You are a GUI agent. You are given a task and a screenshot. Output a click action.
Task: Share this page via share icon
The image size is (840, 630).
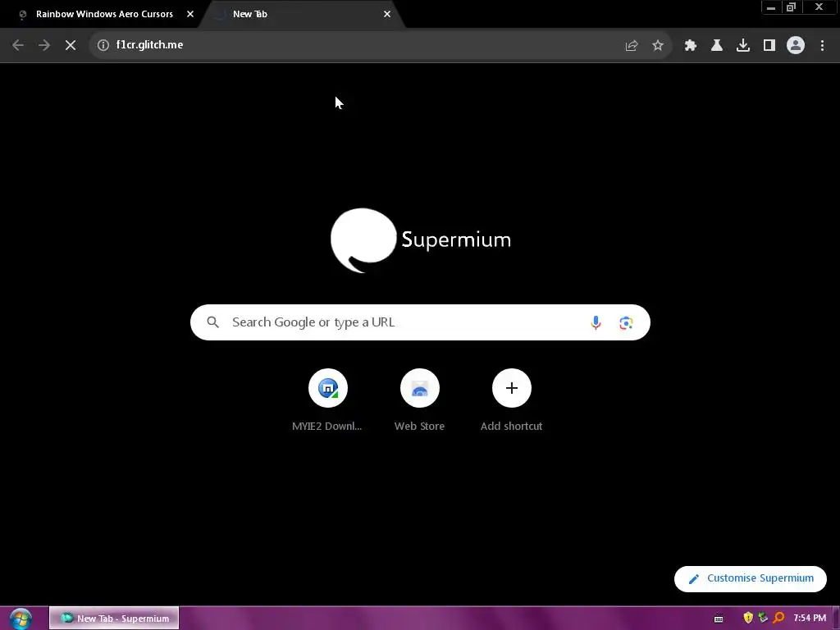coord(632,46)
